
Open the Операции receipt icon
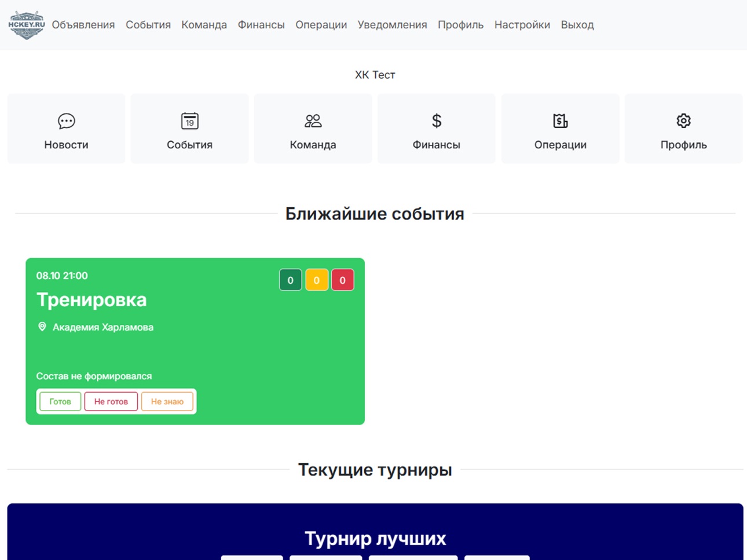pos(560,121)
